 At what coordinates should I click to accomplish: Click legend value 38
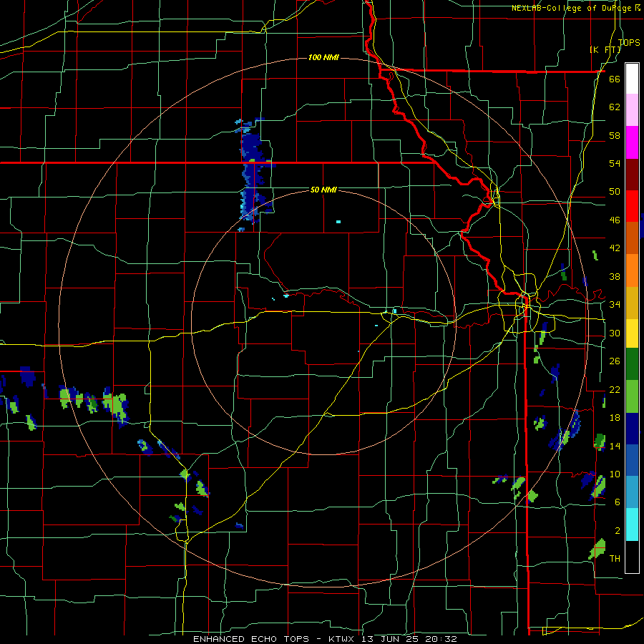coord(615,276)
